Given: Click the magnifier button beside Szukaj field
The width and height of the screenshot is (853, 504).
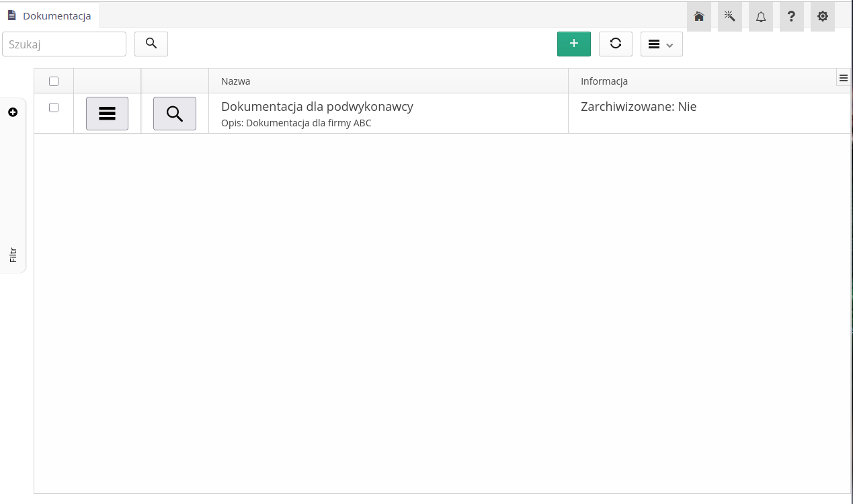Looking at the screenshot, I should [151, 44].
